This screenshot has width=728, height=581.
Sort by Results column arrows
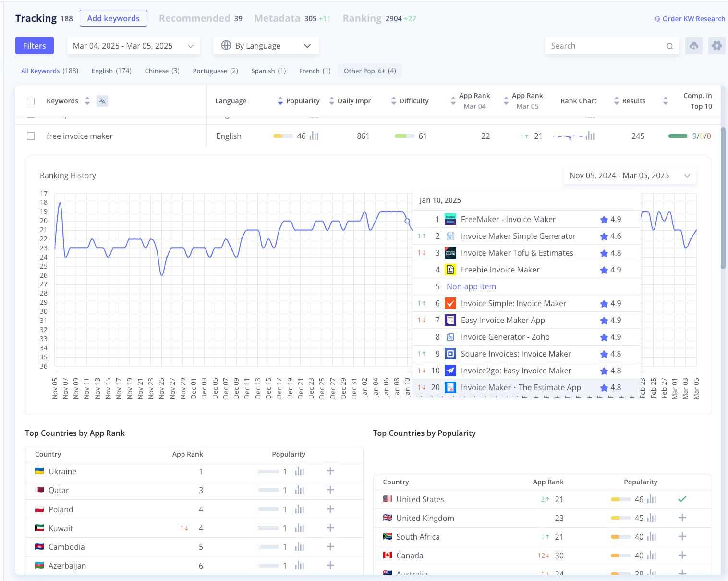point(617,101)
